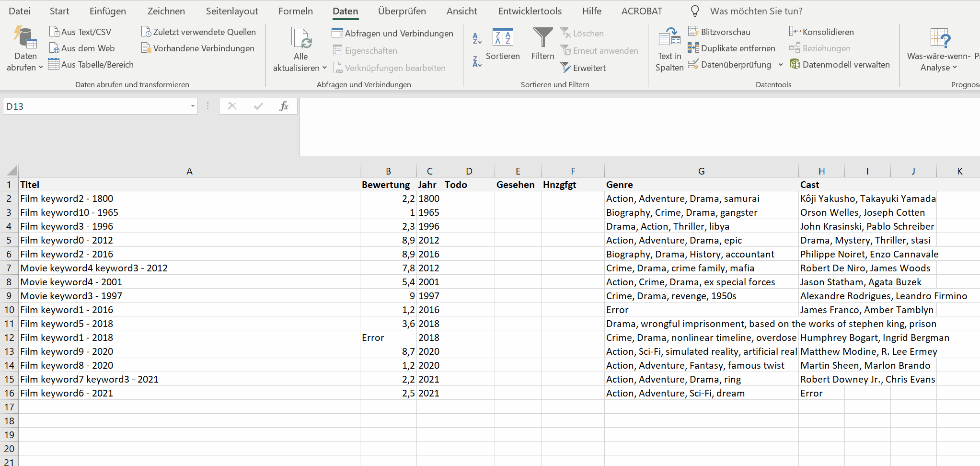Select the Titel header cell
This screenshot has height=466, width=980.
coord(189,185)
